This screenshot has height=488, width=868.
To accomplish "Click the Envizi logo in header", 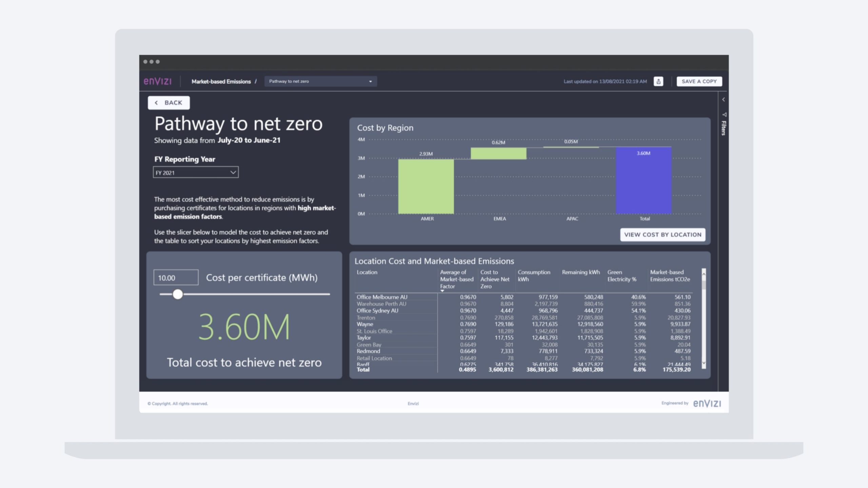I will 158,81.
